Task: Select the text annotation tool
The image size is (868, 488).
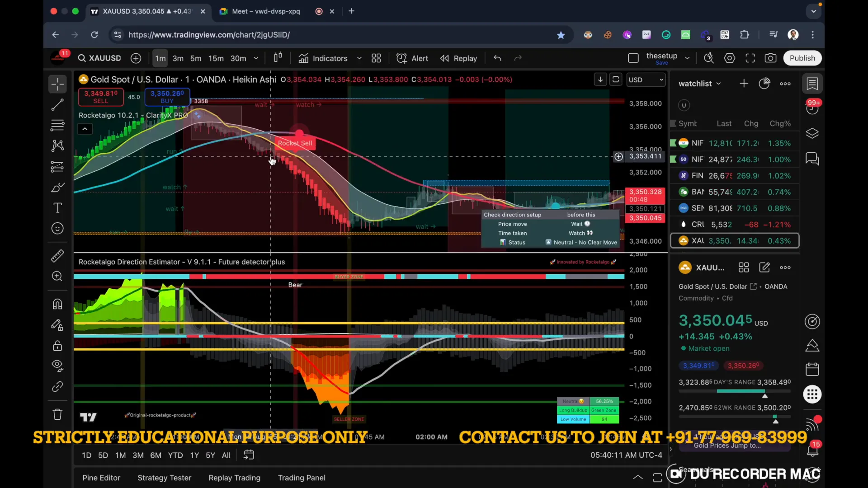Action: coord(57,208)
